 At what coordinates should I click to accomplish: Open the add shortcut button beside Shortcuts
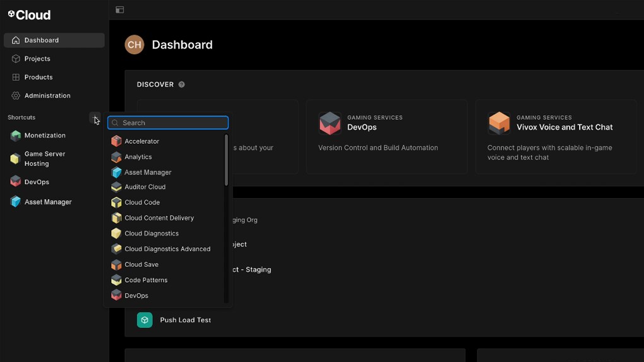(x=95, y=118)
